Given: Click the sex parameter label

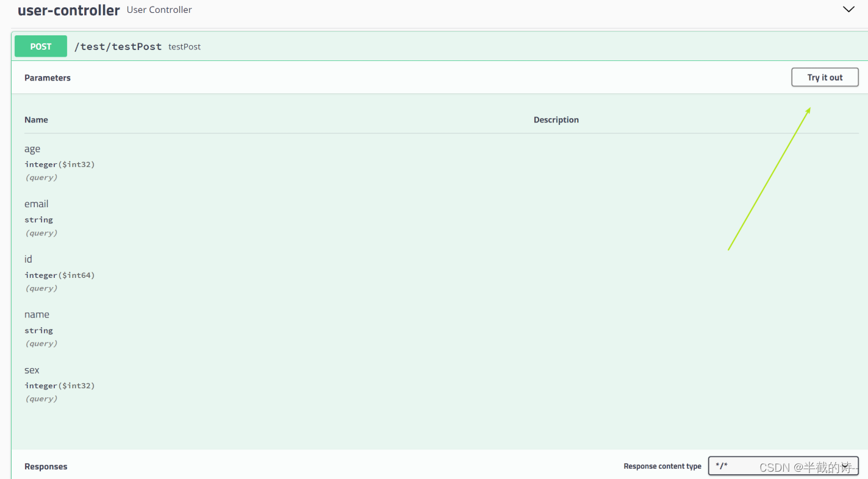Looking at the screenshot, I should [32, 370].
